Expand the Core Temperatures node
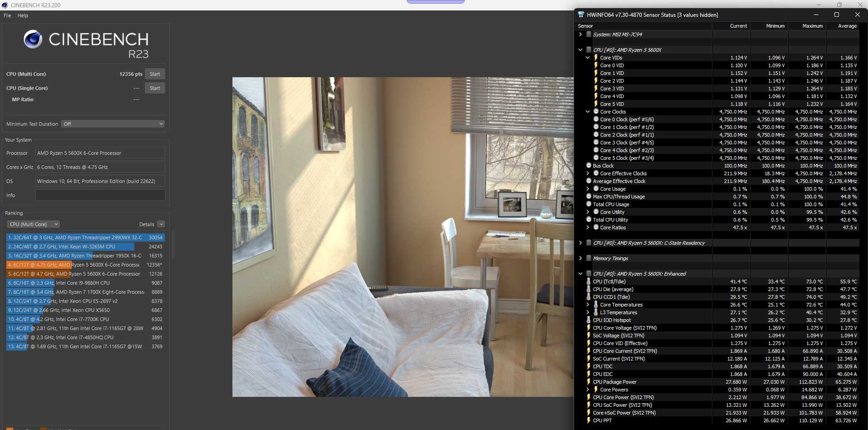 pos(588,305)
